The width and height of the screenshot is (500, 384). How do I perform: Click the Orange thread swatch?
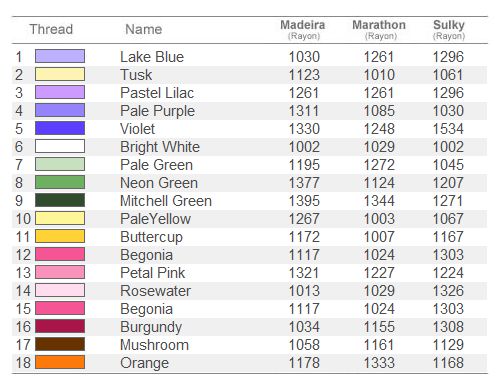click(60, 362)
